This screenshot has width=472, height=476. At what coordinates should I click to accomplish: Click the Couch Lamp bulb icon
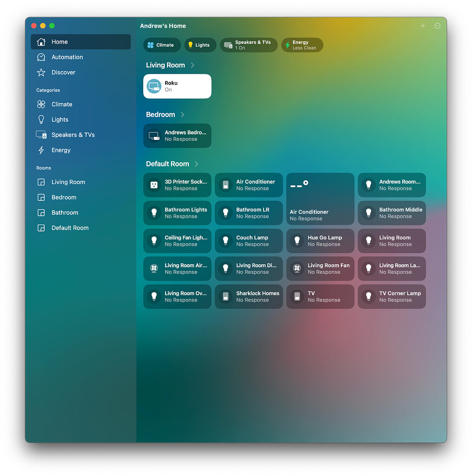[x=226, y=241]
